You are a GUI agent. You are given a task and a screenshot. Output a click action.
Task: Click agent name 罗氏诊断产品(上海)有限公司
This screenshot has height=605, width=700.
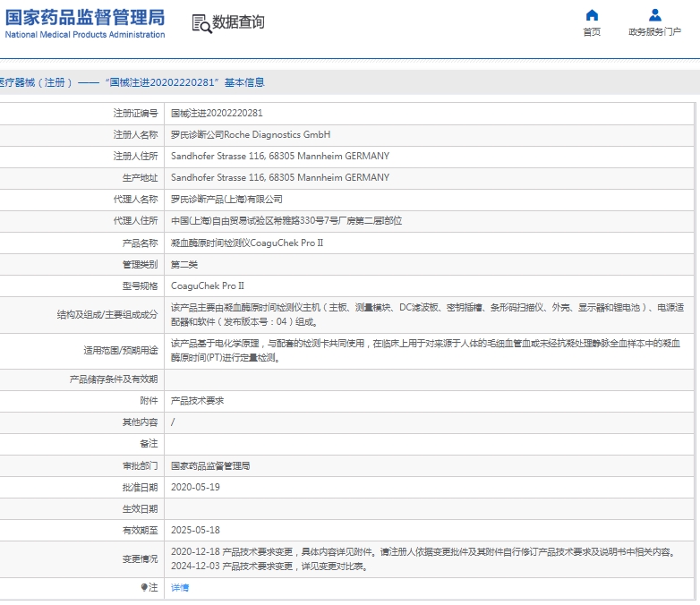pos(226,200)
